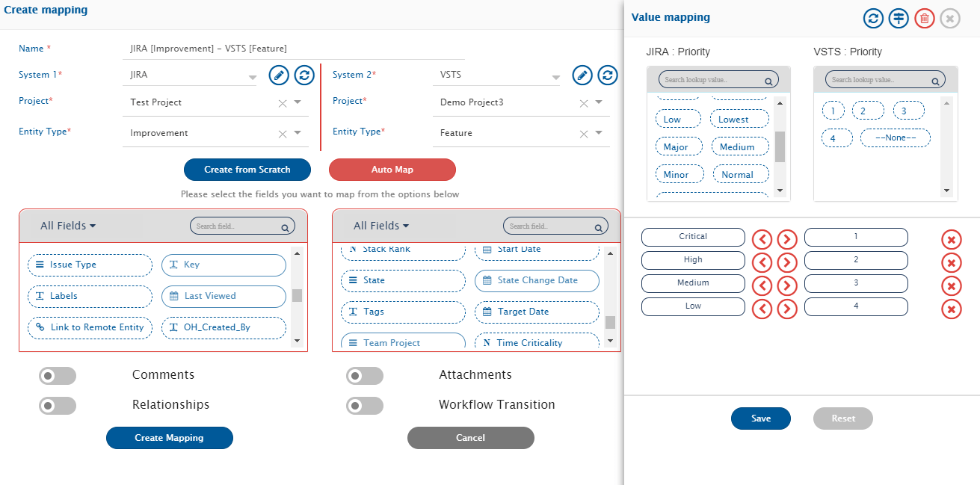Select the --None-- value in VSTS Priority

tap(895, 138)
